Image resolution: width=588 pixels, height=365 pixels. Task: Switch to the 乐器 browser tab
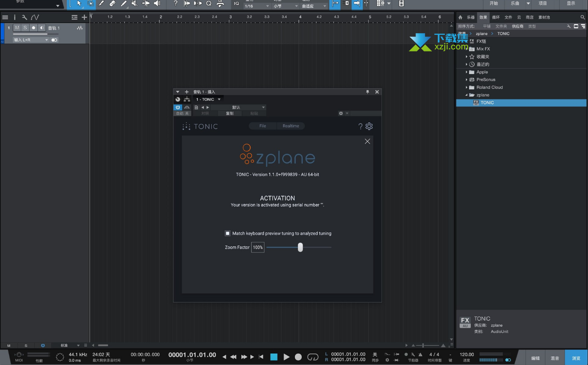471,17
